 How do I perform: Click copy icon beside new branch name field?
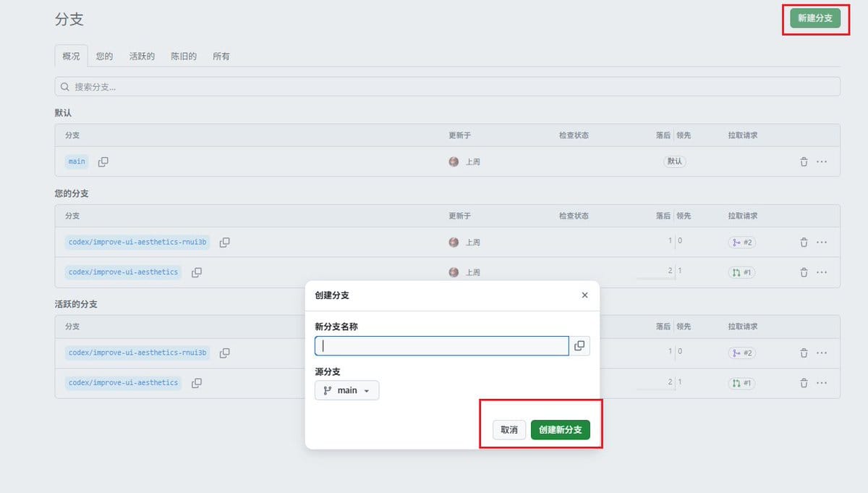pyautogui.click(x=579, y=346)
